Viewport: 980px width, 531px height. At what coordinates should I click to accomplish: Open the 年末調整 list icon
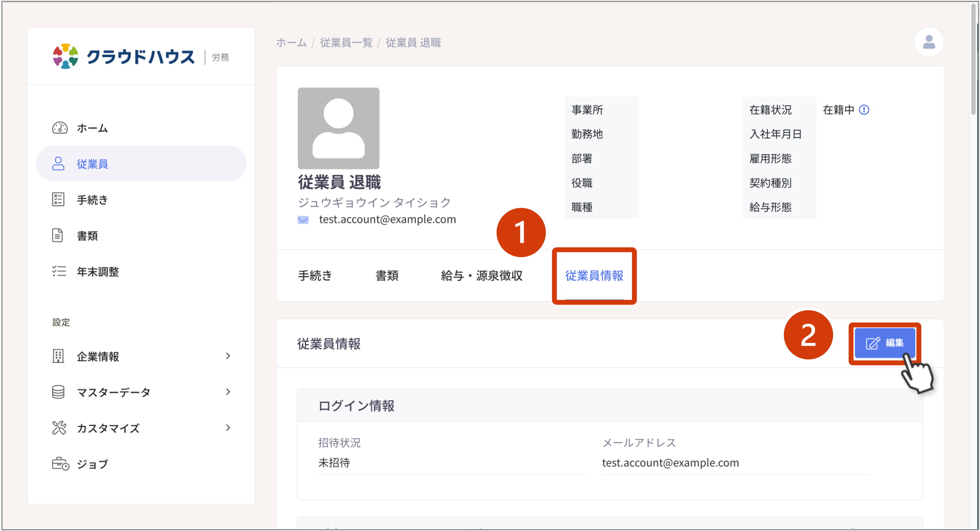59,271
